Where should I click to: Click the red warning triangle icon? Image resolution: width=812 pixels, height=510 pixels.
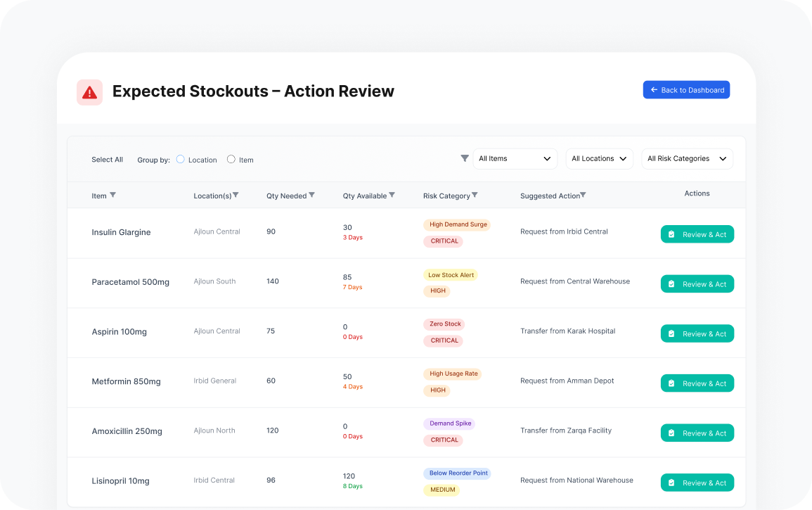[89, 92]
